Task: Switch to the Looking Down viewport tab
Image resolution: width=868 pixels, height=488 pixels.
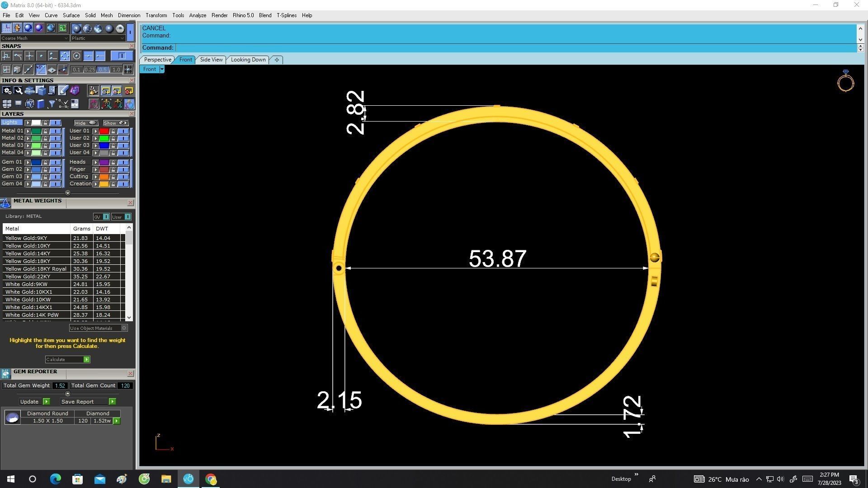Action: 248,60
